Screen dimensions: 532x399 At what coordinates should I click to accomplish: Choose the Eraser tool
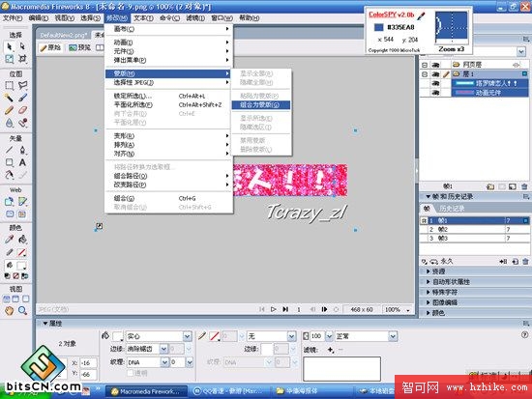22,110
